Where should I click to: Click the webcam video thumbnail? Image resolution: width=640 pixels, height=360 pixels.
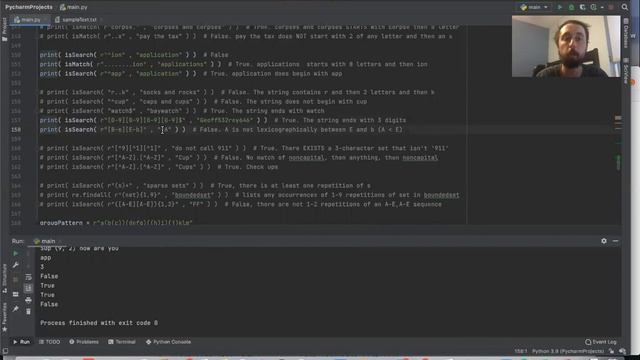pos(566,46)
